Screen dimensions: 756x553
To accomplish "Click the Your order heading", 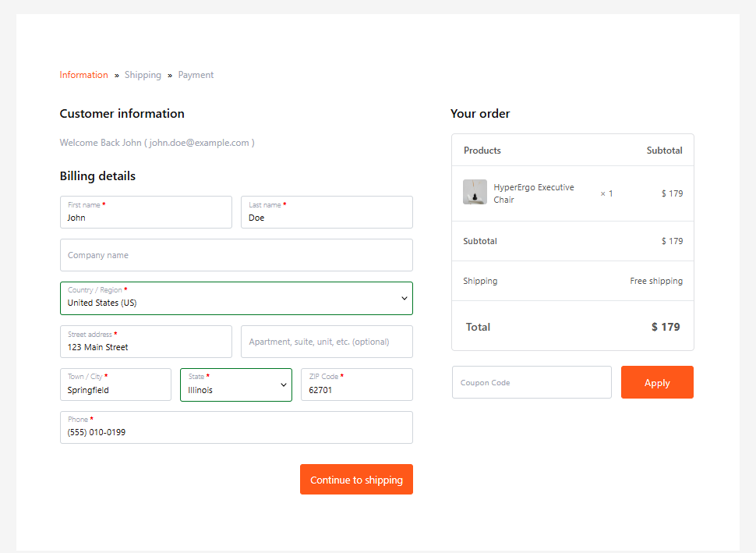I will (x=480, y=113).
